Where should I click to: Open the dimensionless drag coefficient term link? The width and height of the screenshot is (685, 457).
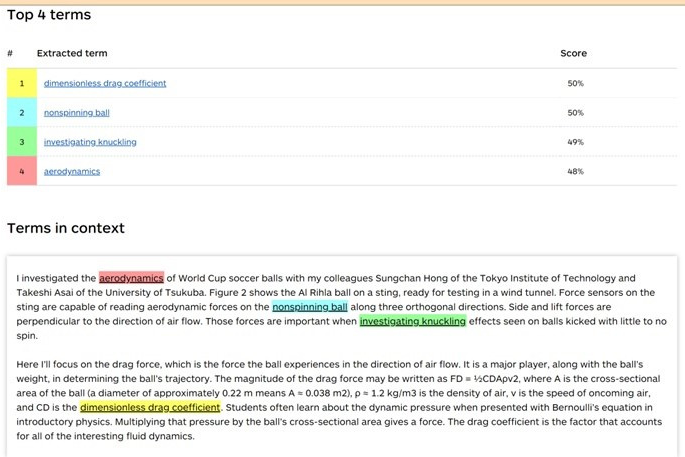tap(105, 83)
